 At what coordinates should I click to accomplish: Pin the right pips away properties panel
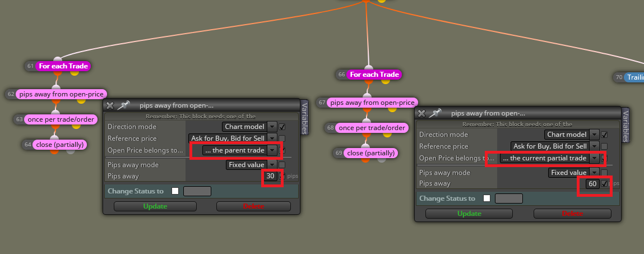coord(435,113)
